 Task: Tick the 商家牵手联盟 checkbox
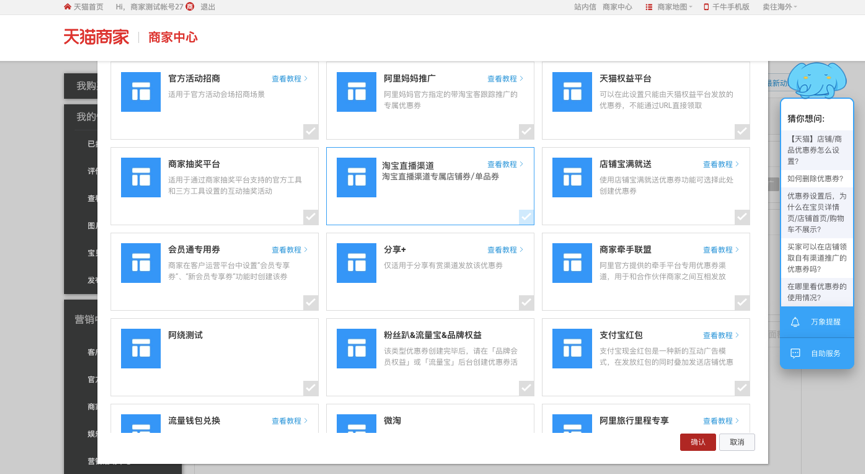[742, 302]
